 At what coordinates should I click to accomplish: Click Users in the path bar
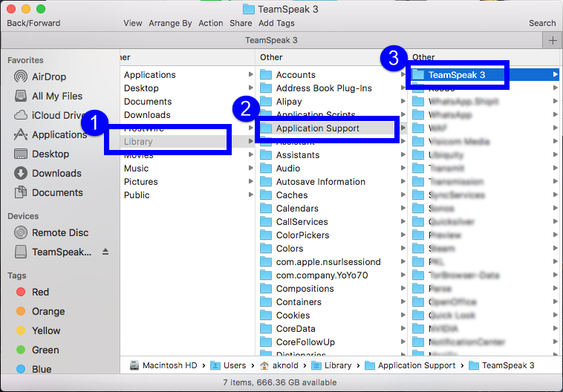(x=228, y=365)
